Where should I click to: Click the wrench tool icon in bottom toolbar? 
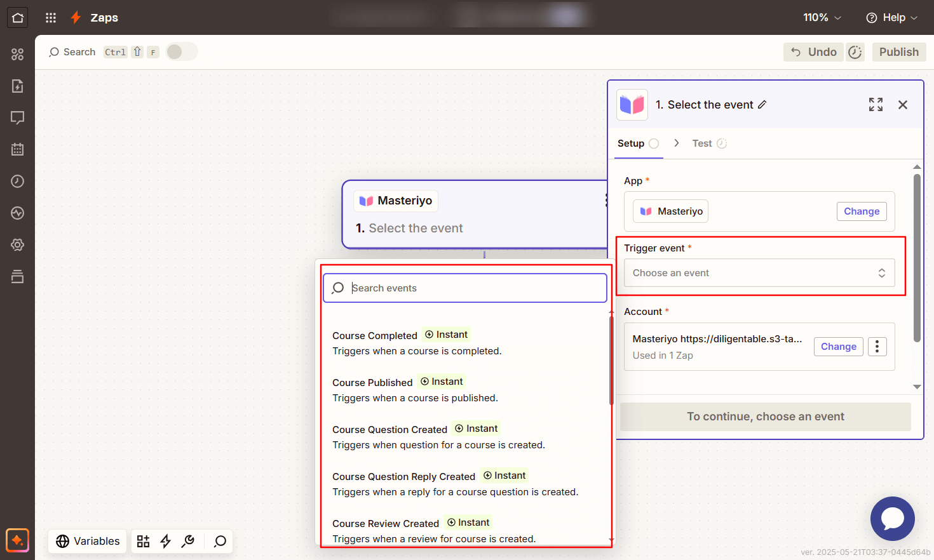click(188, 541)
